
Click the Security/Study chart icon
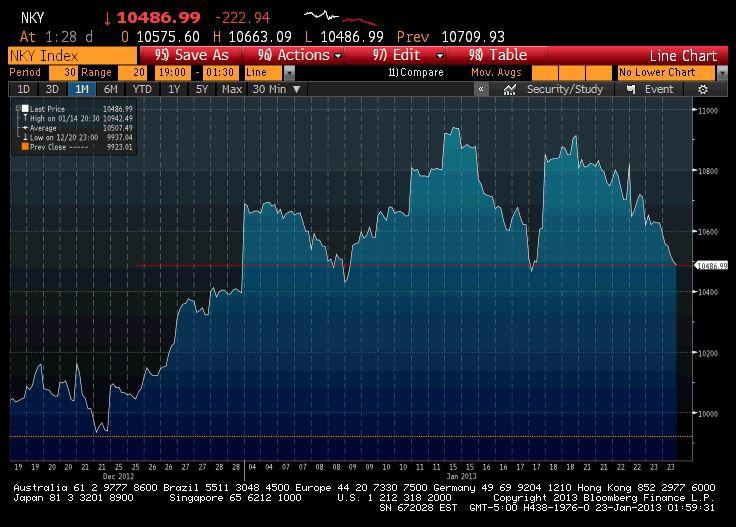click(510, 90)
